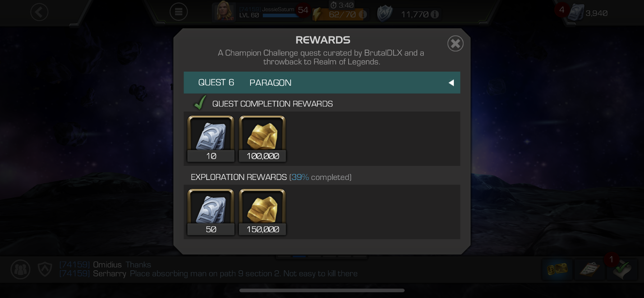Tap the back arrow button
This screenshot has height=298, width=644.
coord(39,12)
